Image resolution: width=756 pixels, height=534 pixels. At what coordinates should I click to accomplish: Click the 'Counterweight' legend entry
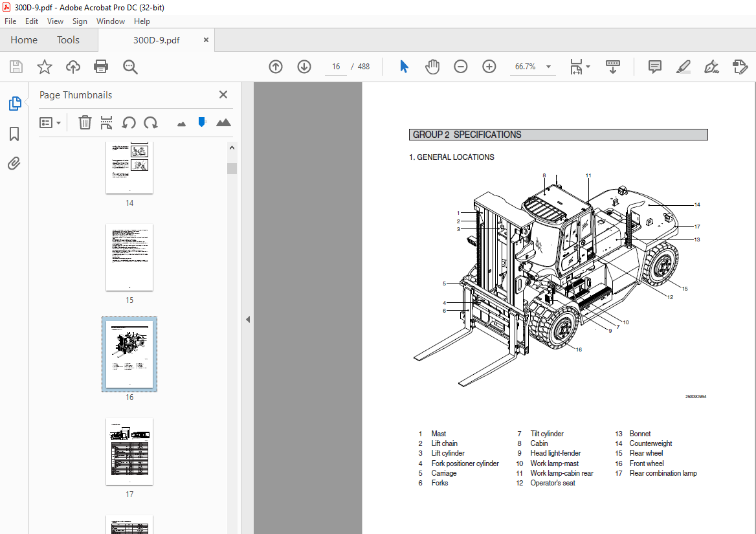coord(650,443)
